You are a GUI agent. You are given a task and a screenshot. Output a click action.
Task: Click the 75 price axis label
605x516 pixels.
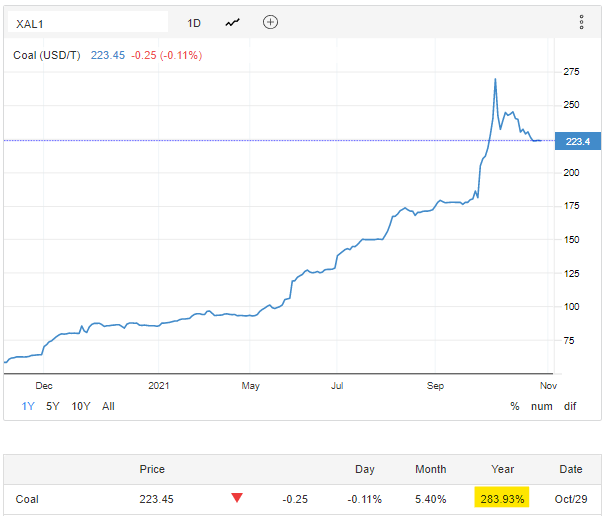point(569,340)
